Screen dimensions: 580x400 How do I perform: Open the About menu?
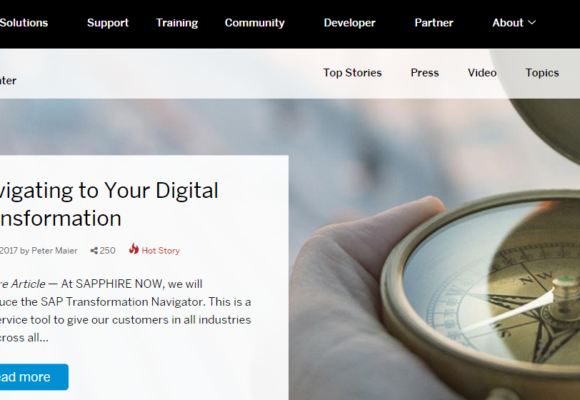pos(508,23)
